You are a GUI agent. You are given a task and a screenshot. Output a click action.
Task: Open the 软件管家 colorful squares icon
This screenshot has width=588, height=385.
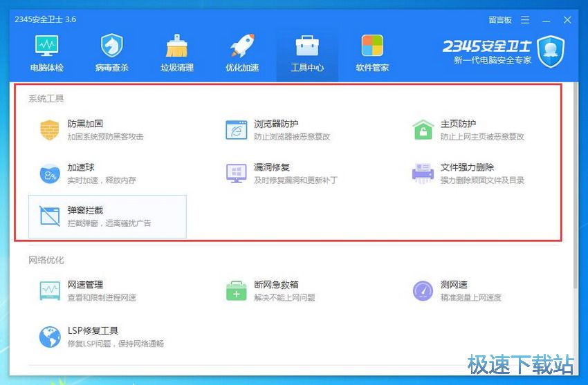pos(372,46)
